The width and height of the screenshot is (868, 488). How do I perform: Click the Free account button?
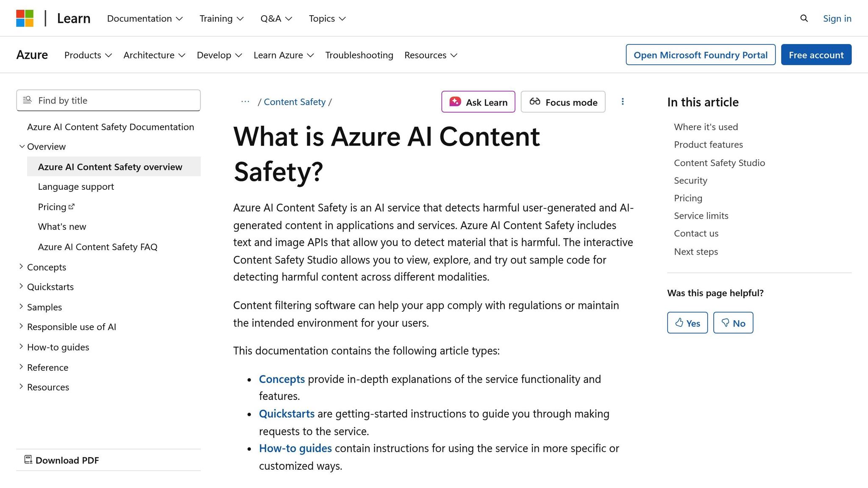tap(816, 55)
